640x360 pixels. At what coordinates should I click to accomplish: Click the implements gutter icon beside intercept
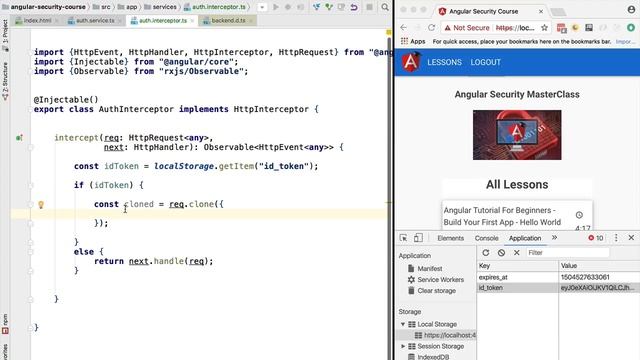tap(19, 138)
